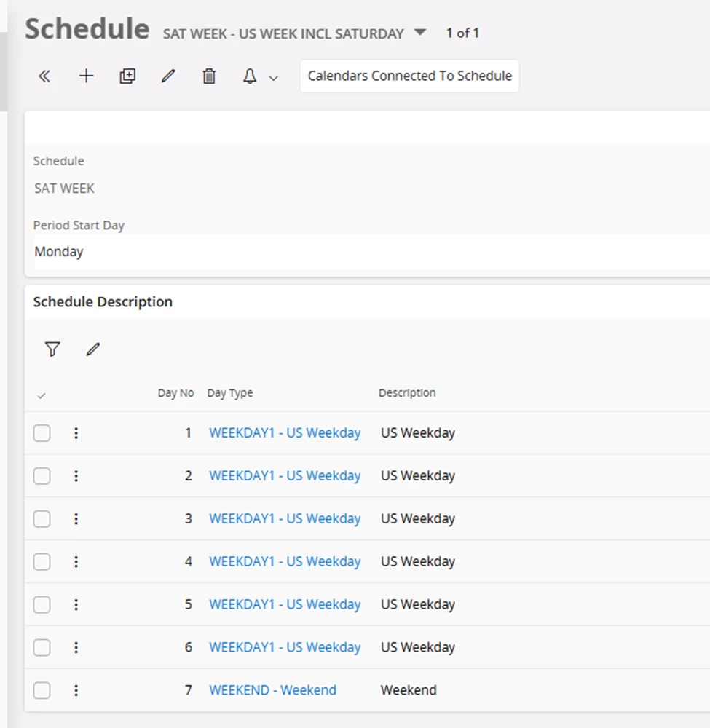Open the WEEKEND - Weekend day type link
This screenshot has width=710, height=728.
pos(272,690)
